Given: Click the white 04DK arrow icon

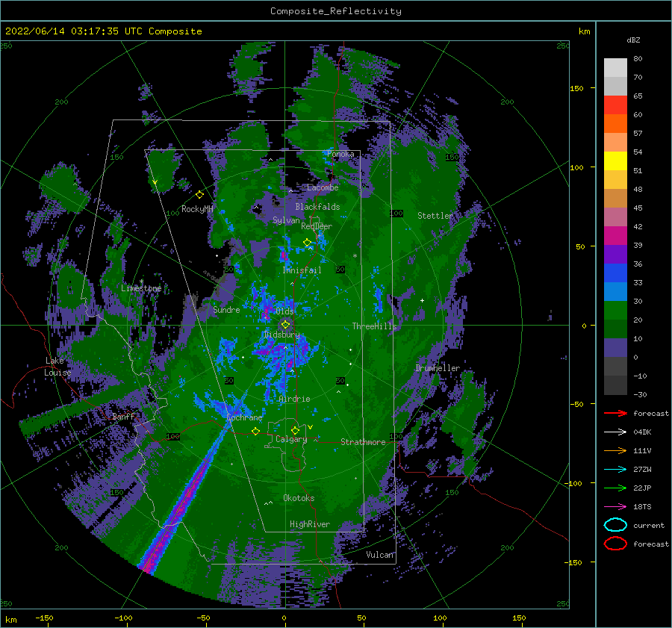Looking at the screenshot, I should pos(615,432).
